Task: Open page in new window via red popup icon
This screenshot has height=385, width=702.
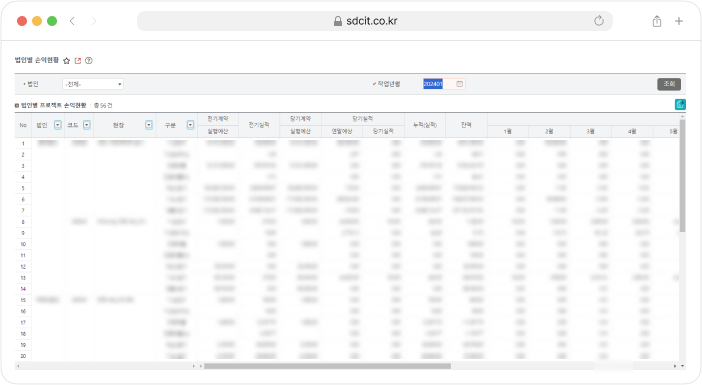Action: click(x=78, y=60)
